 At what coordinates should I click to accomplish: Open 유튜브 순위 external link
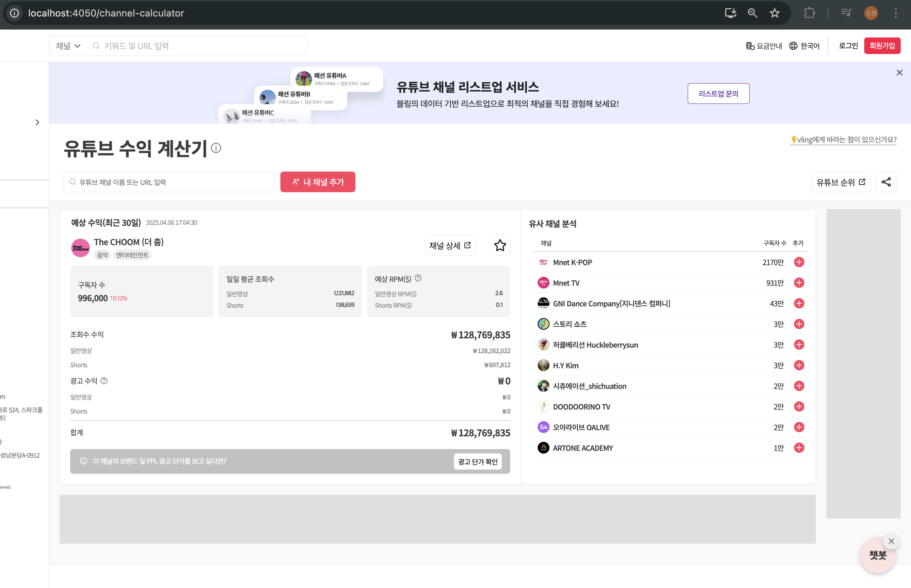[841, 182]
